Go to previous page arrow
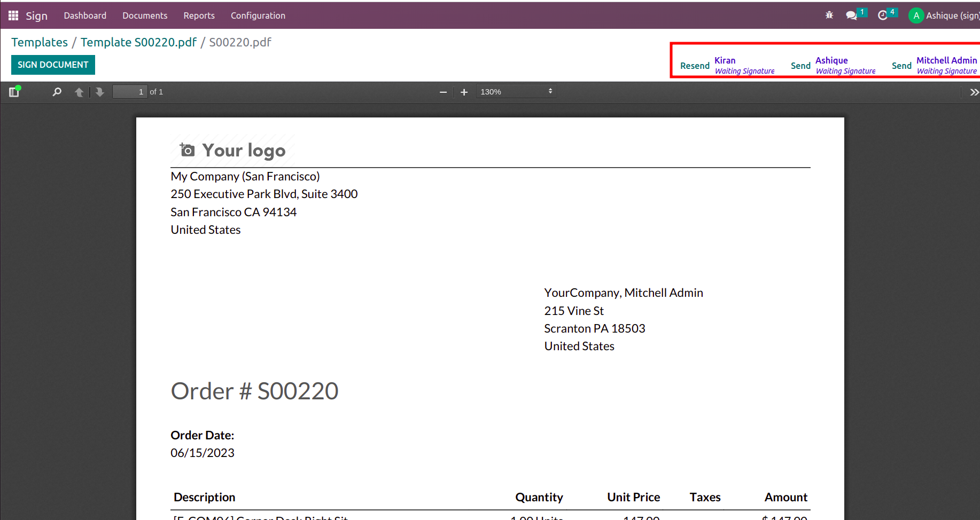Screen dimensions: 980x520 click(x=79, y=92)
